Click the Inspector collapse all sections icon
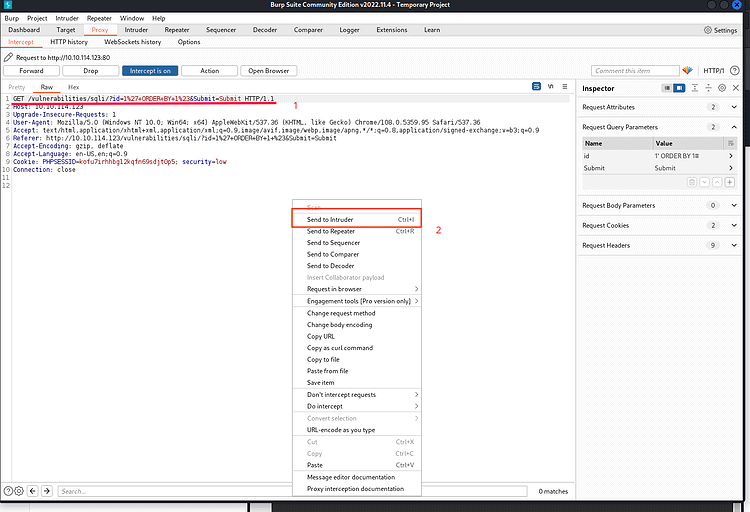Viewport: 750px width, 512px height. [708, 88]
